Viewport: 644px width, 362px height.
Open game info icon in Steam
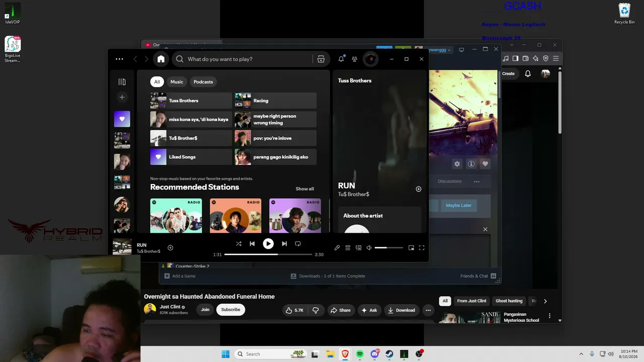pos(471,163)
